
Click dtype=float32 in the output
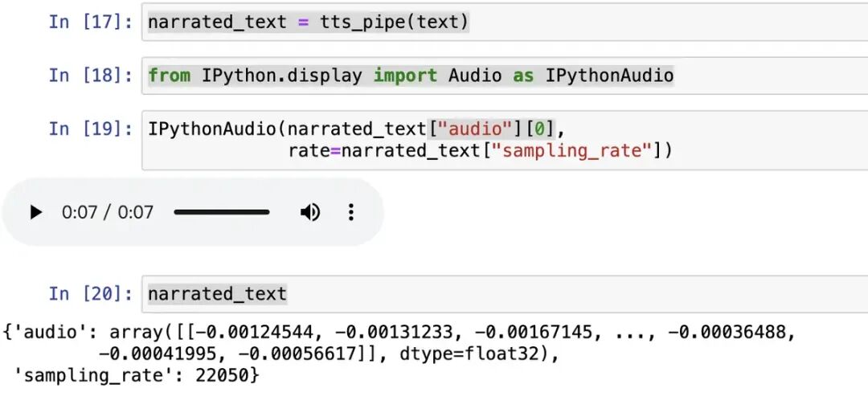click(x=469, y=354)
